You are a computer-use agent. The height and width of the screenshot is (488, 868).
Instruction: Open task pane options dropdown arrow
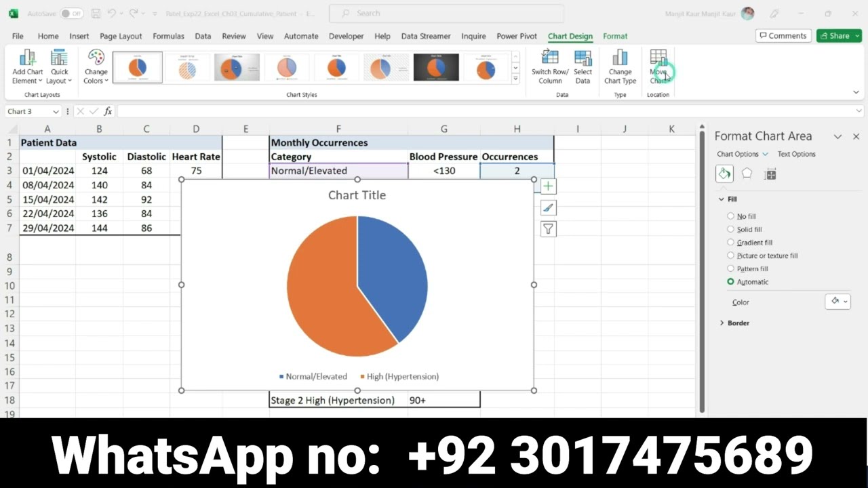837,136
